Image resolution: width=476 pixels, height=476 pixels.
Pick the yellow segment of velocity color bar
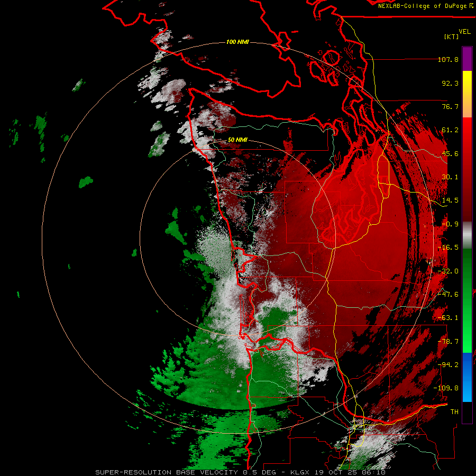coord(467,94)
